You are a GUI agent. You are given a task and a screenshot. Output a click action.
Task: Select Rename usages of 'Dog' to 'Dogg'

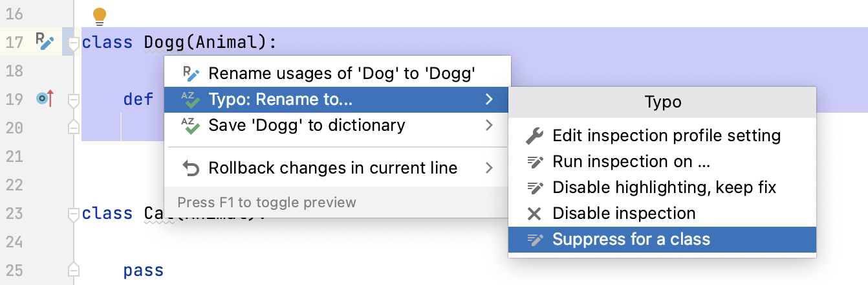point(342,74)
